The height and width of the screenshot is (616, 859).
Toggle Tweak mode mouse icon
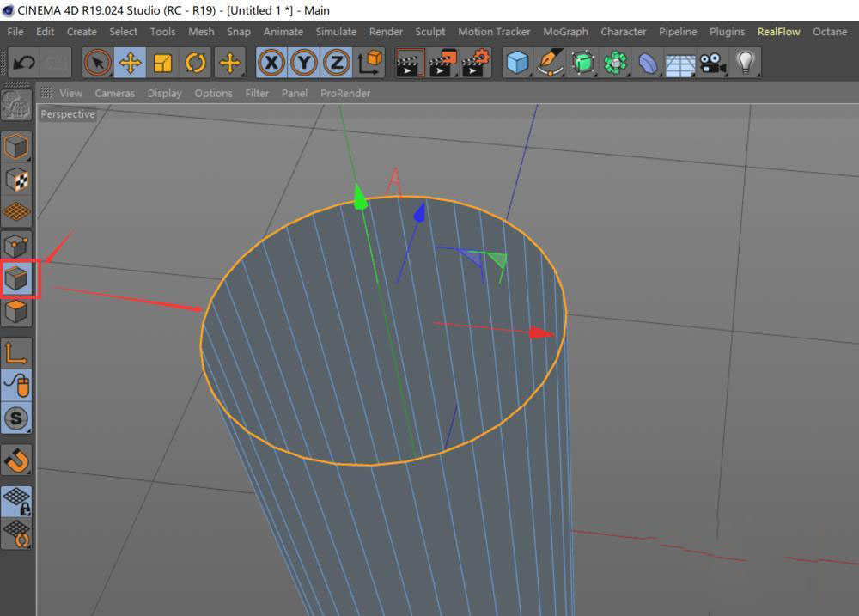pyautogui.click(x=15, y=386)
